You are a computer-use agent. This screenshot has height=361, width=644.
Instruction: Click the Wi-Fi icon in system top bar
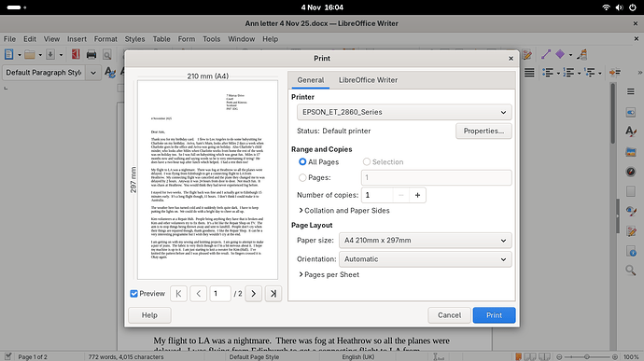click(606, 7)
